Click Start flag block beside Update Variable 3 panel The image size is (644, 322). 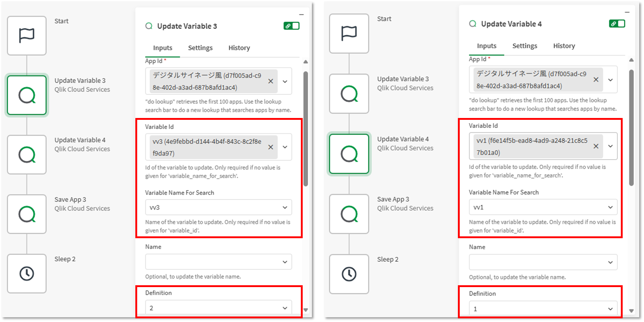(27, 36)
